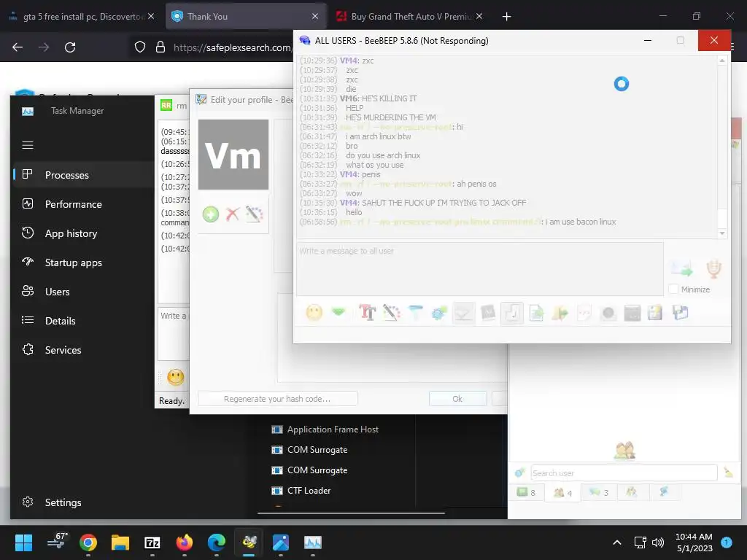Switch to the groups tab in BeeBEEP
The image size is (747, 560).
tap(632, 492)
